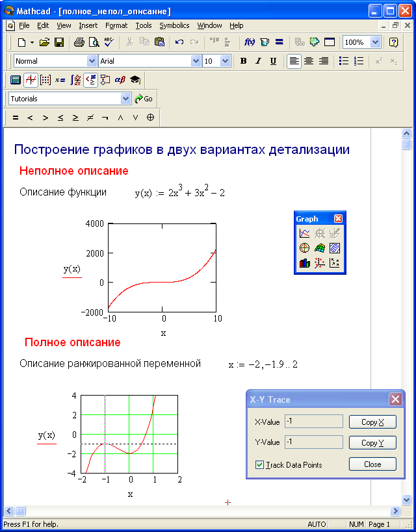Insert vector field plot from Graph palette

(335, 263)
